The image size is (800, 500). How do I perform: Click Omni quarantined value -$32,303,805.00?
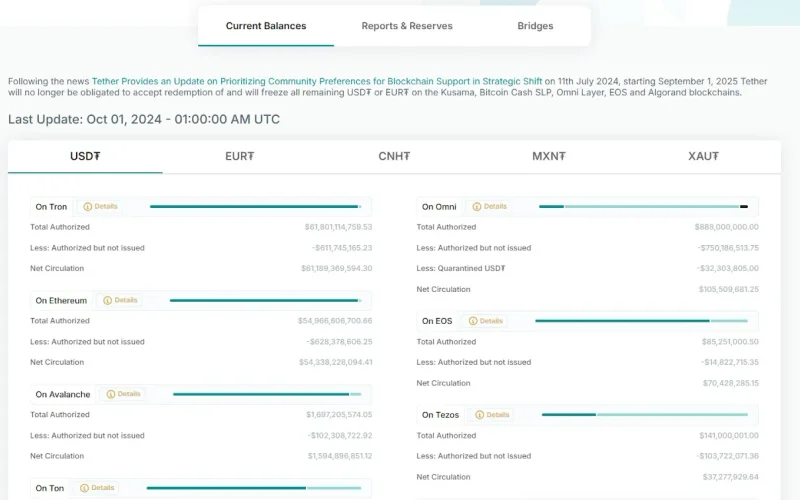point(728,268)
